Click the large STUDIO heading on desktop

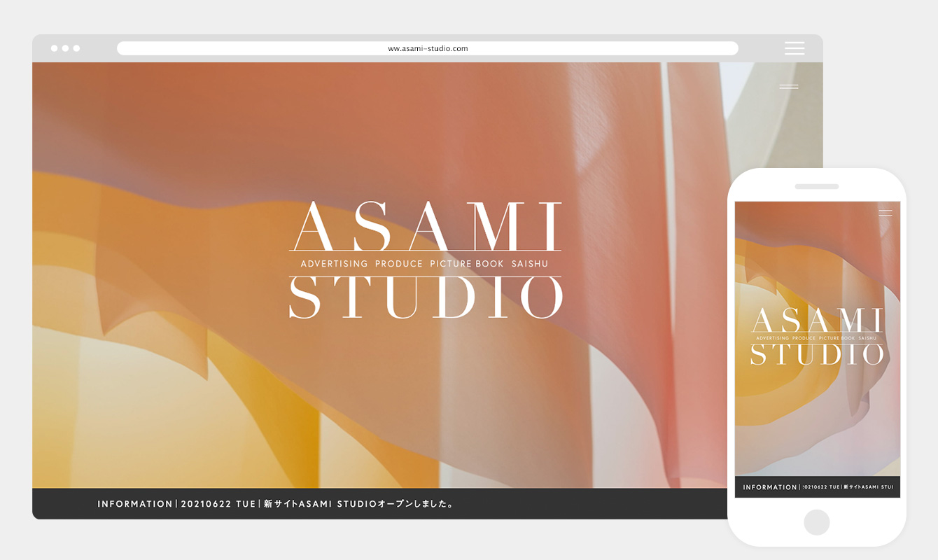425,298
